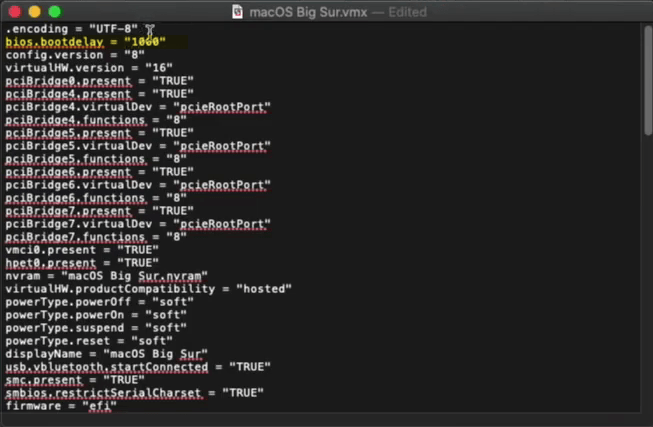The width and height of the screenshot is (653, 427).
Task: Click the 'powerType.reset' line
Action: pyautogui.click(x=89, y=341)
